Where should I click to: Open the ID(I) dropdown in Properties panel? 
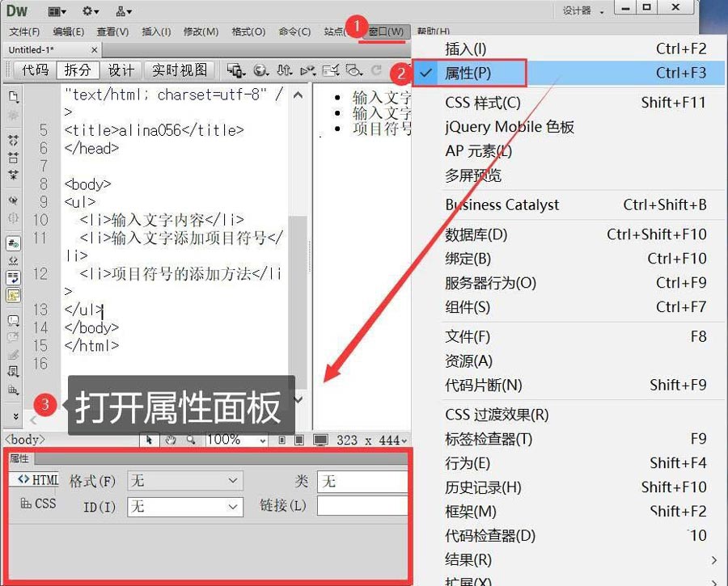pos(184,504)
